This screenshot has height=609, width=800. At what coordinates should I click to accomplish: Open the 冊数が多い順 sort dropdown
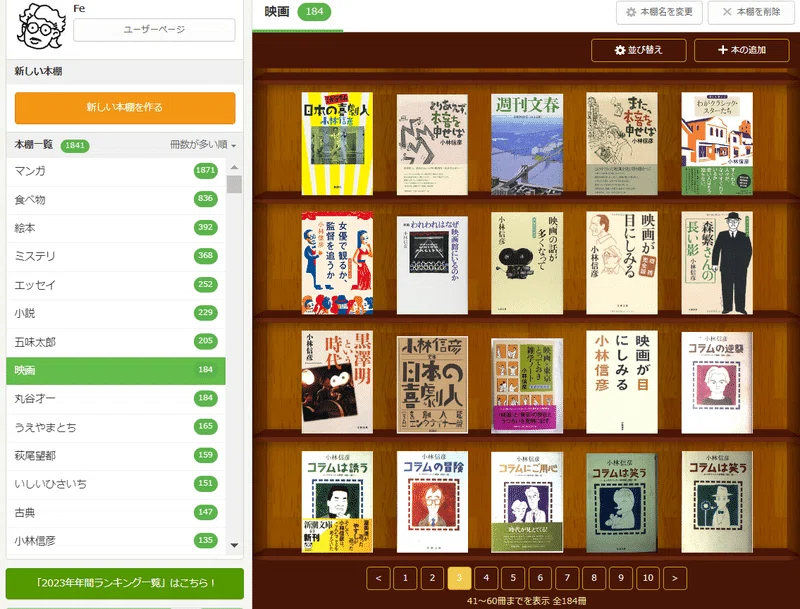coord(203,145)
